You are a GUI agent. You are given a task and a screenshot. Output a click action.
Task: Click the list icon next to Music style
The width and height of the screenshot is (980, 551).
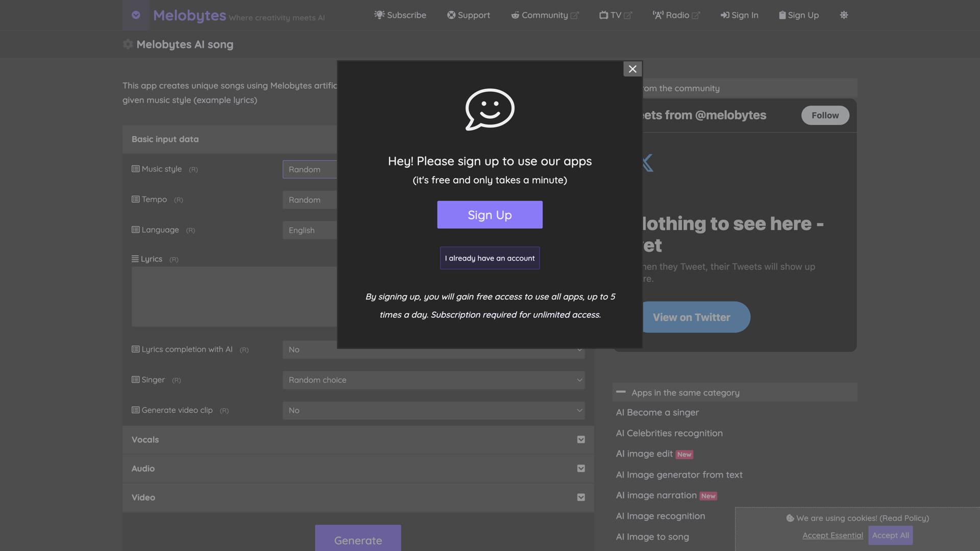point(135,169)
